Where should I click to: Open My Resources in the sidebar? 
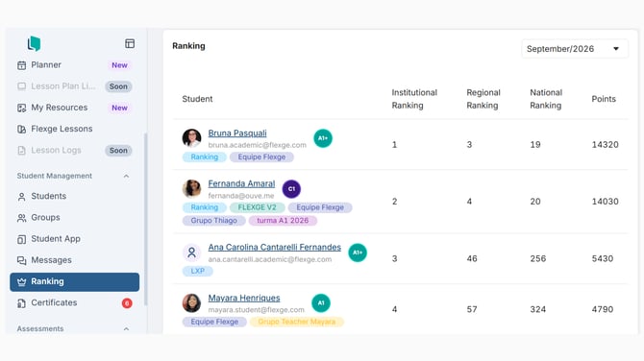coord(74,108)
